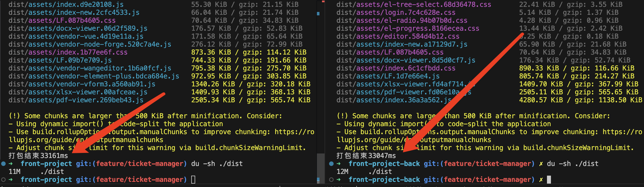Click front-project-back name on the du command line
Viewport: 644px width, 187px height.
click(x=384, y=164)
